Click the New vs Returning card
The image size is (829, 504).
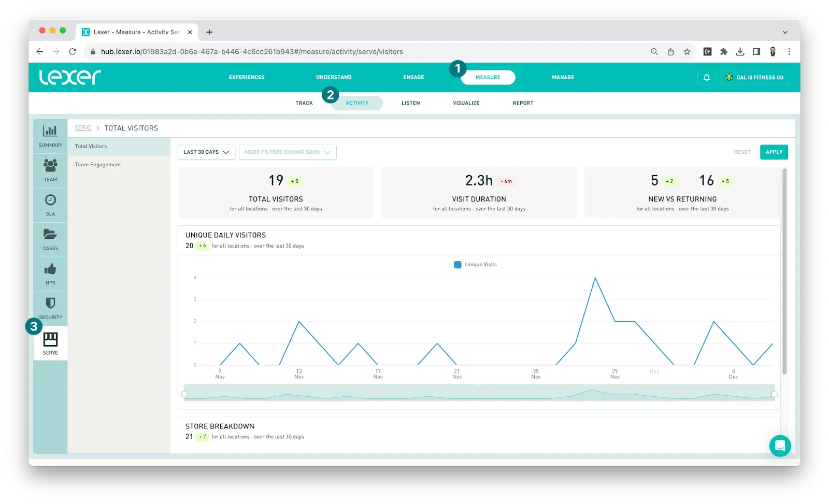coord(682,193)
